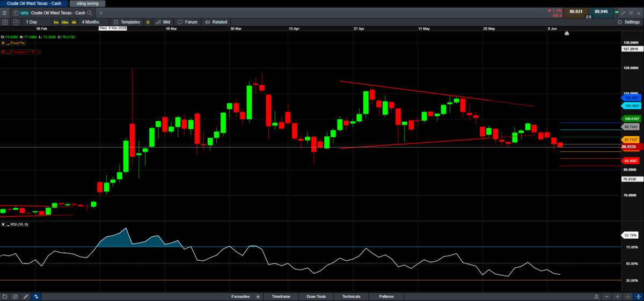Open chart Settings with gear

point(628,22)
